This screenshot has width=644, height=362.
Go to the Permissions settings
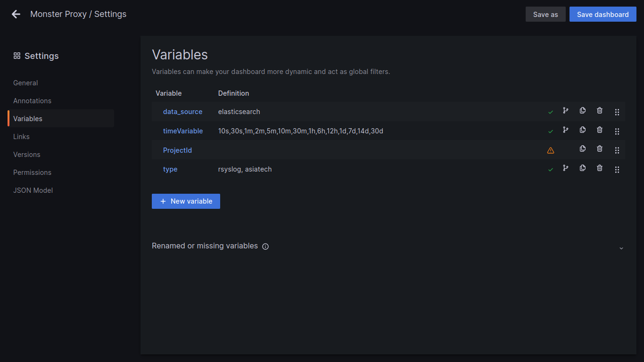pyautogui.click(x=32, y=173)
